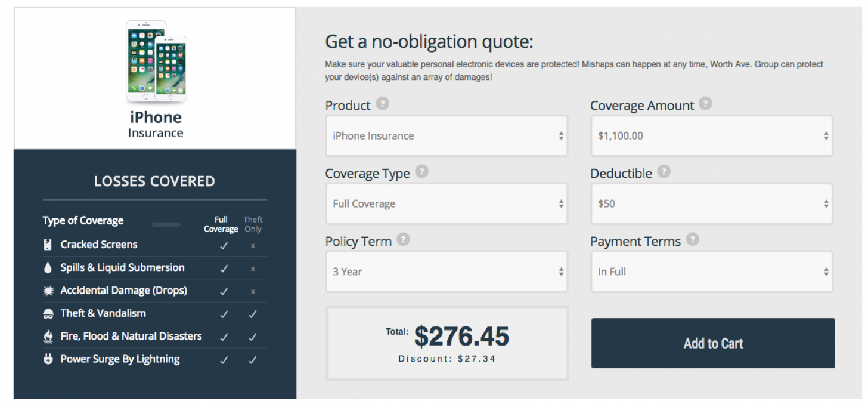
Task: Click the Spills & Liquid Submersion droplet icon
Action: pos(48,268)
